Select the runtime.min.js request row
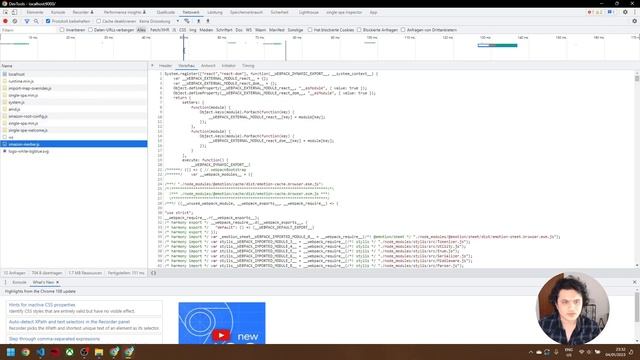 [x=73, y=81]
